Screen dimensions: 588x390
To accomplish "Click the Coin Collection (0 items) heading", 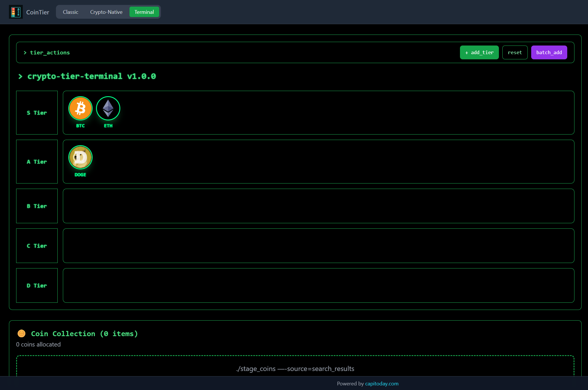I will [84, 334].
